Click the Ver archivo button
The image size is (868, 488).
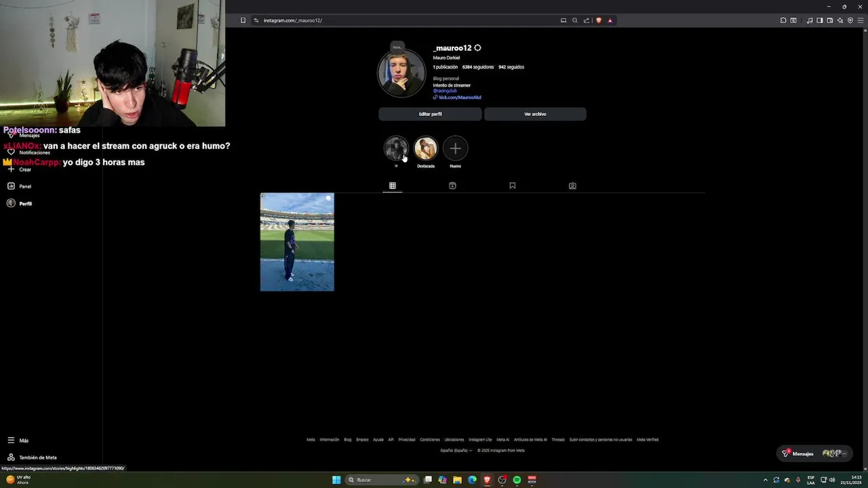(535, 114)
